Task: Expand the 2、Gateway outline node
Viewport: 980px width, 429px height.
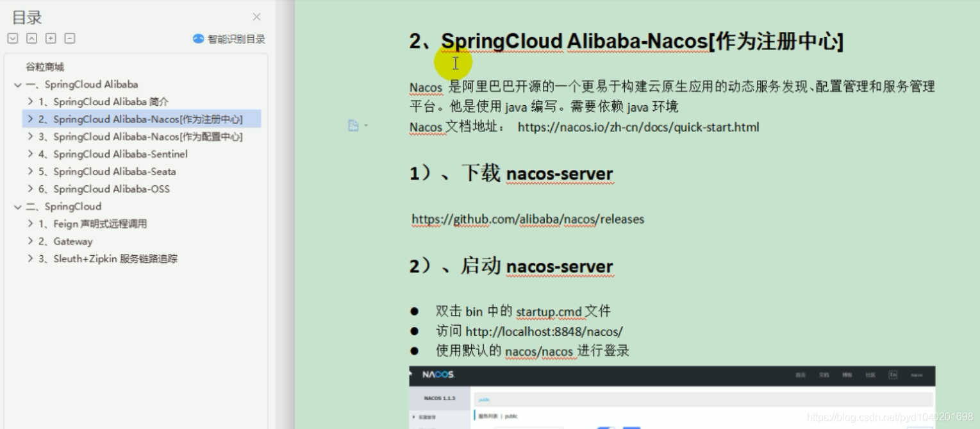Action: (x=30, y=241)
